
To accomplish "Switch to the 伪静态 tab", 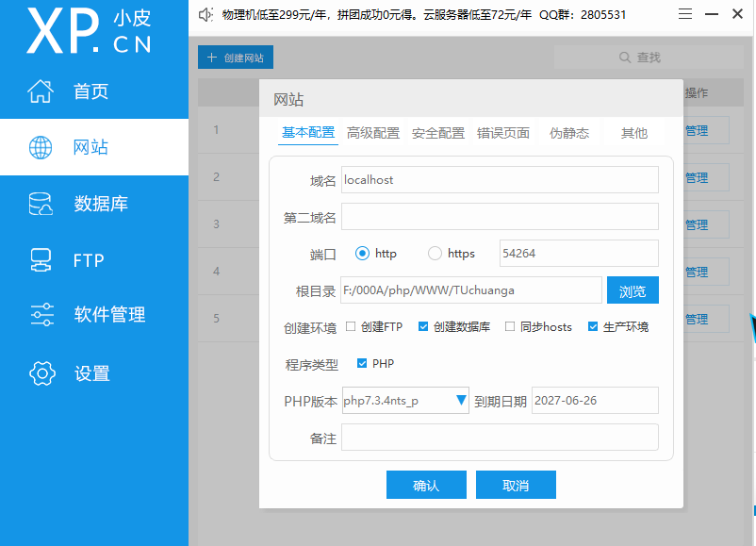I will pyautogui.click(x=568, y=133).
